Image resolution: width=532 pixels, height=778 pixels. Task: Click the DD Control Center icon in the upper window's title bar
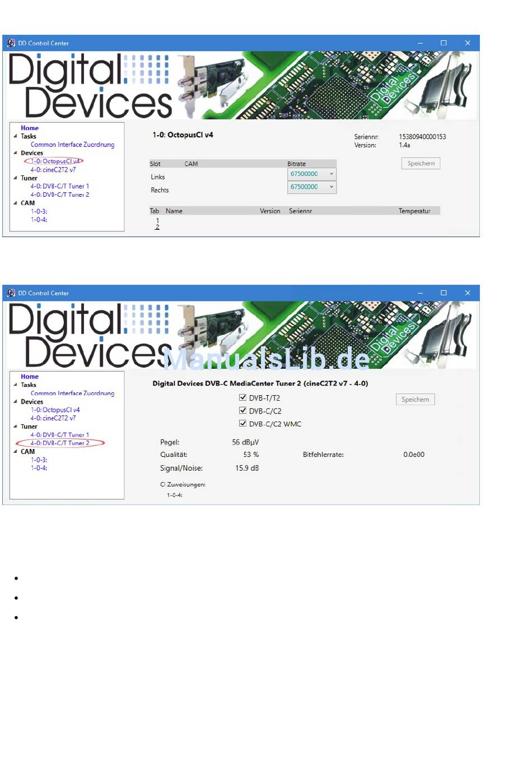click(x=11, y=43)
